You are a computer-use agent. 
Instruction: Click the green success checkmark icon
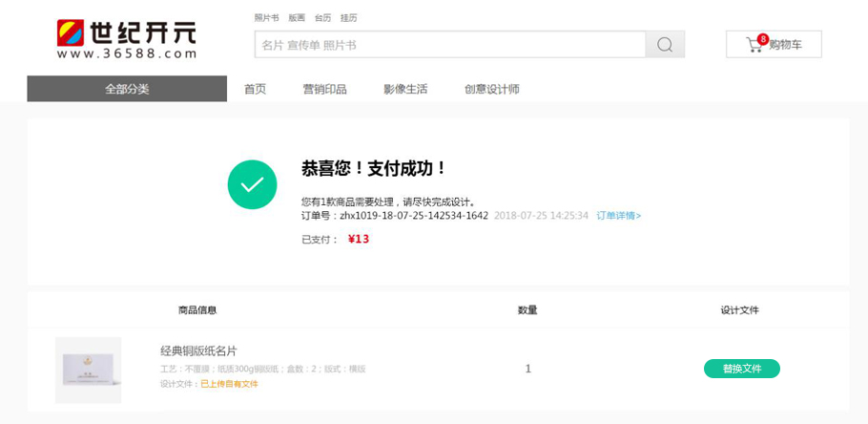point(252,184)
